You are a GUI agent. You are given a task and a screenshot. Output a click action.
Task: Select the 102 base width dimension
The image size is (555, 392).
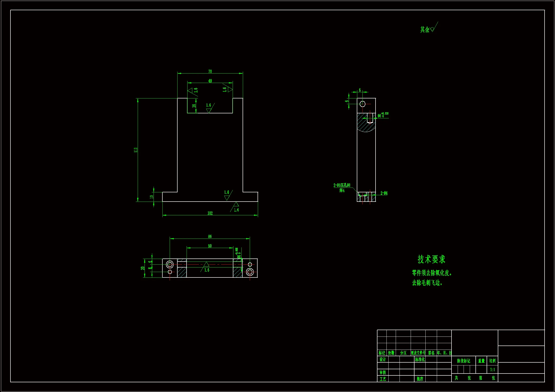[210, 213]
